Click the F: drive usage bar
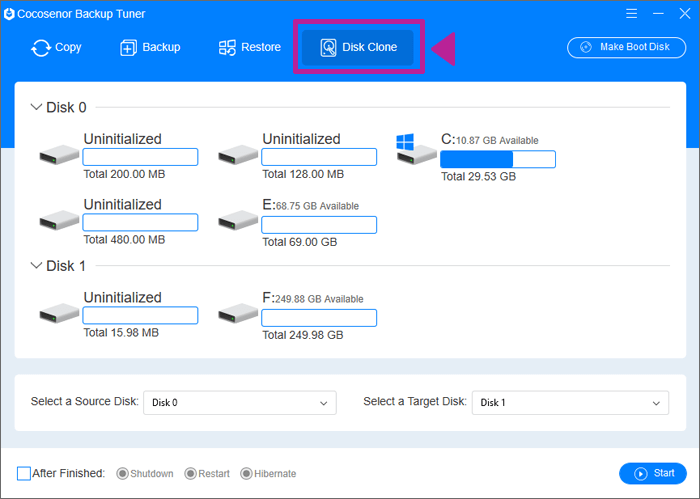The image size is (700, 499). [319, 318]
